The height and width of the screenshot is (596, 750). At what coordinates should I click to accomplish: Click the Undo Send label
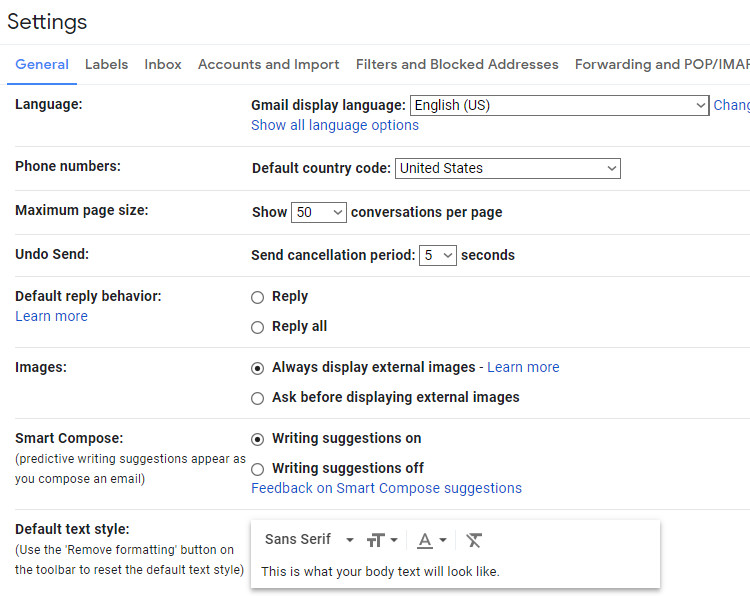[52, 254]
